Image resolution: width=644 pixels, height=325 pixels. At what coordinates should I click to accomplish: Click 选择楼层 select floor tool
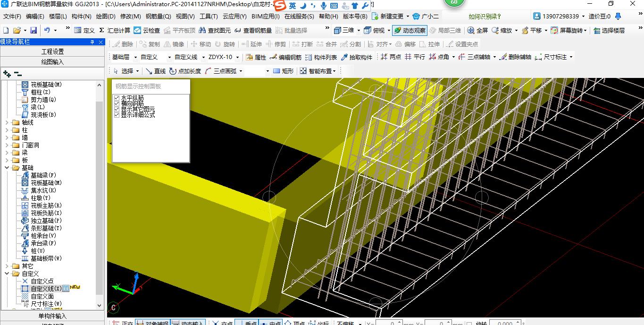[x=609, y=30]
